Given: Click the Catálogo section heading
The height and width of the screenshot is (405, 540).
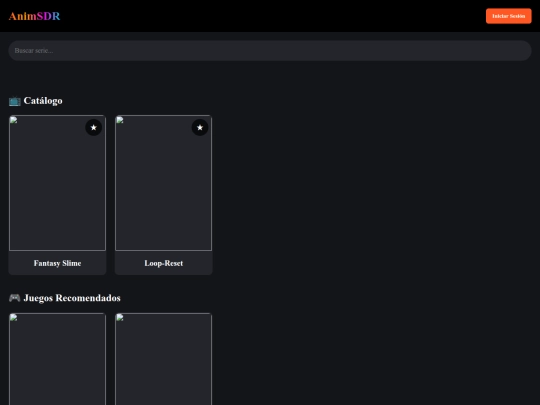Looking at the screenshot, I should (43, 101).
